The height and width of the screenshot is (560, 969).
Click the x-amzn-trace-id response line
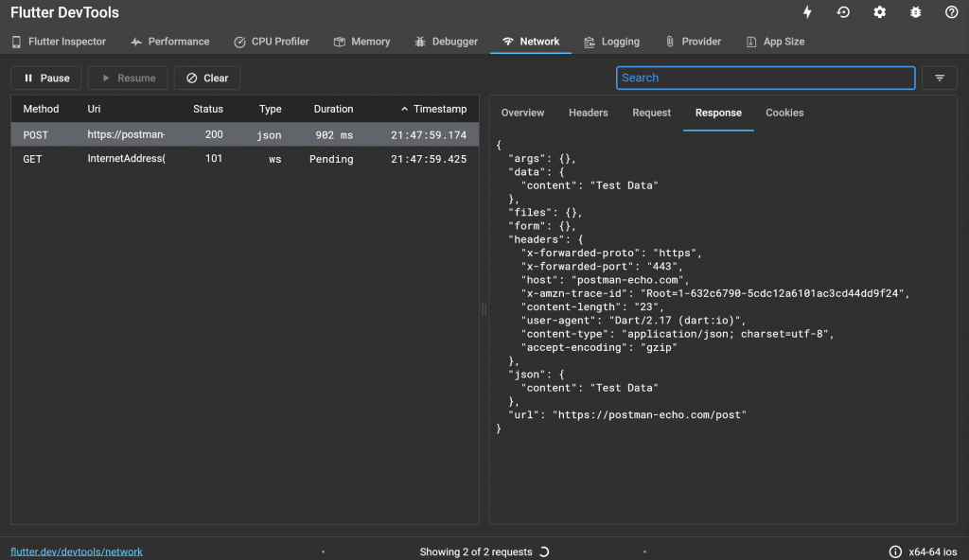click(715, 293)
